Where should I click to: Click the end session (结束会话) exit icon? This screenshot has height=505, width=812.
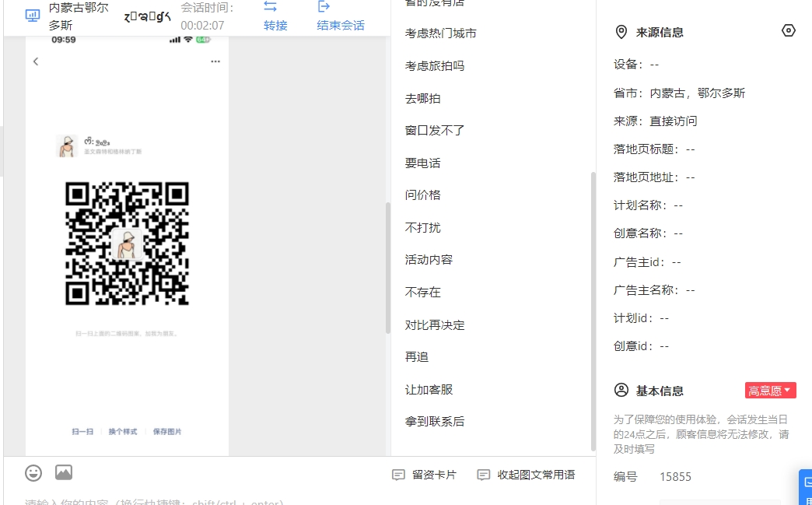coord(324,7)
